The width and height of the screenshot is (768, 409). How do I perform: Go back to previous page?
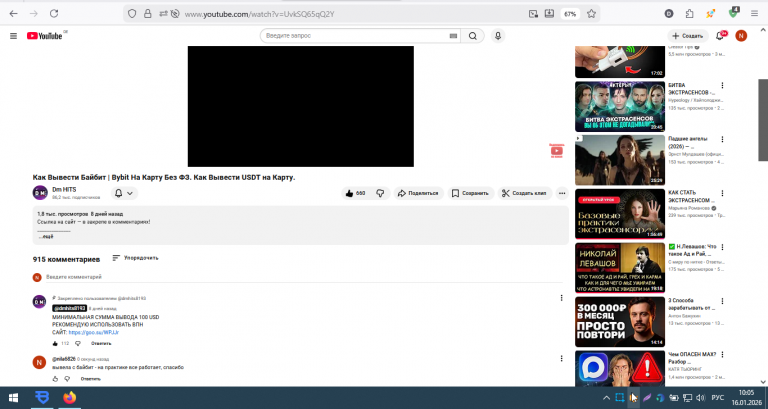14,14
